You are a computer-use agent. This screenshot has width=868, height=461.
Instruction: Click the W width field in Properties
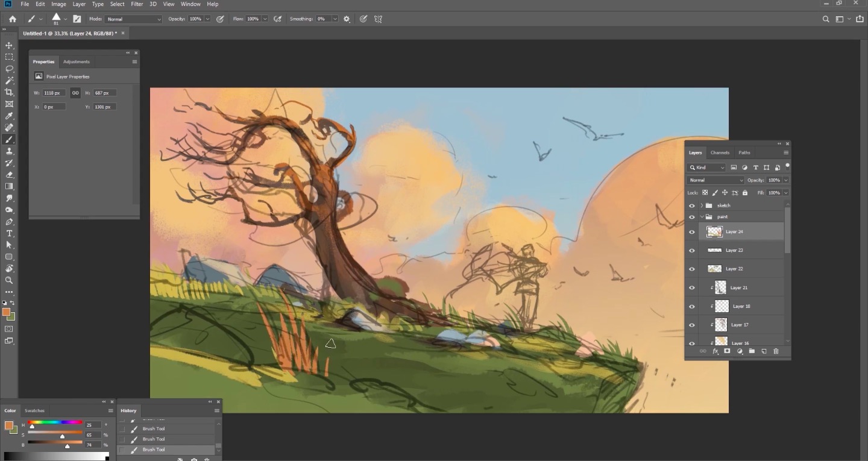pyautogui.click(x=54, y=93)
